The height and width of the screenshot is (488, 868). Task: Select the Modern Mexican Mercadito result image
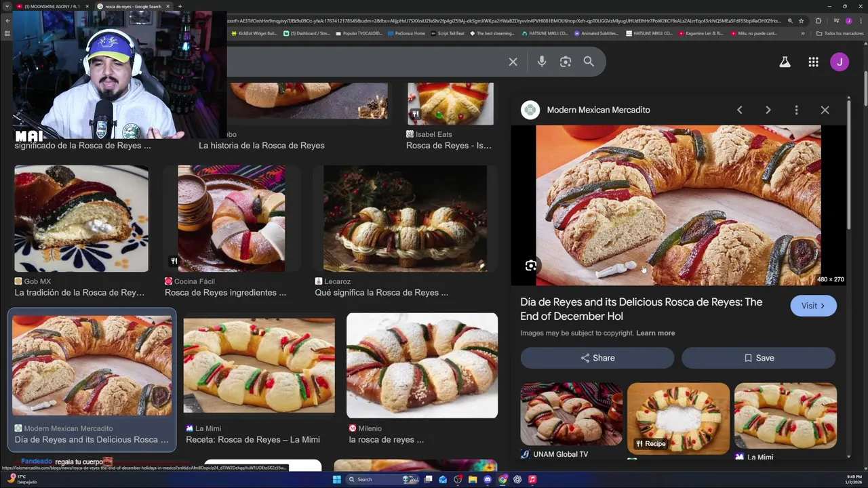[x=92, y=366]
